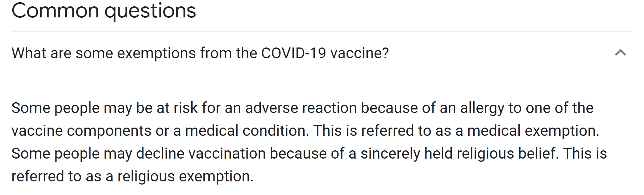Click the 'Common questions' heading
This screenshot has width=644, height=195.
click(x=104, y=10)
